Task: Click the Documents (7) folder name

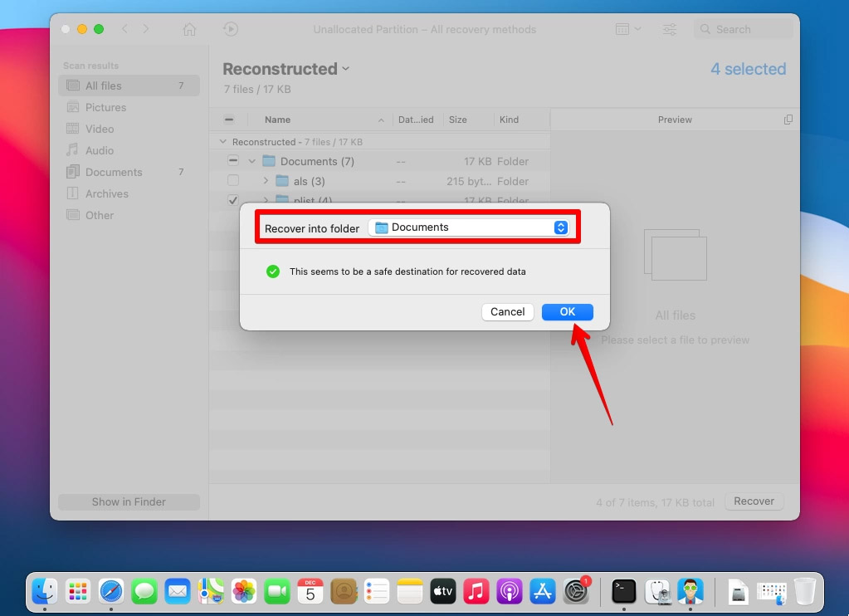Action: (x=317, y=161)
